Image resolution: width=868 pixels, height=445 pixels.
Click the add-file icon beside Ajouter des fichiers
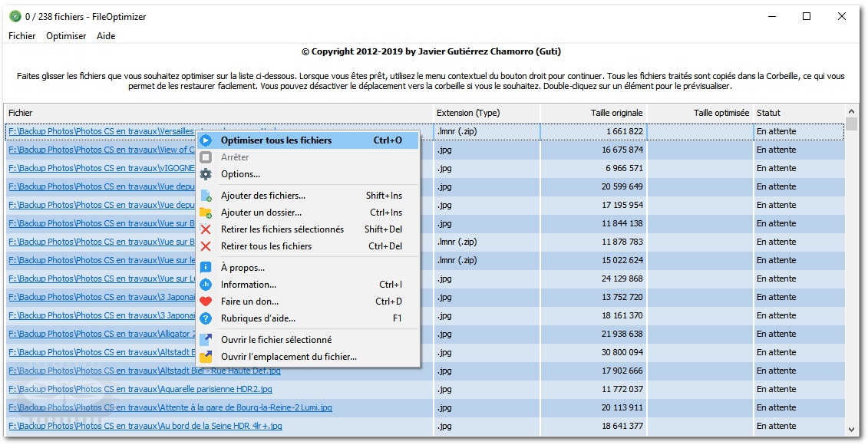(x=206, y=196)
